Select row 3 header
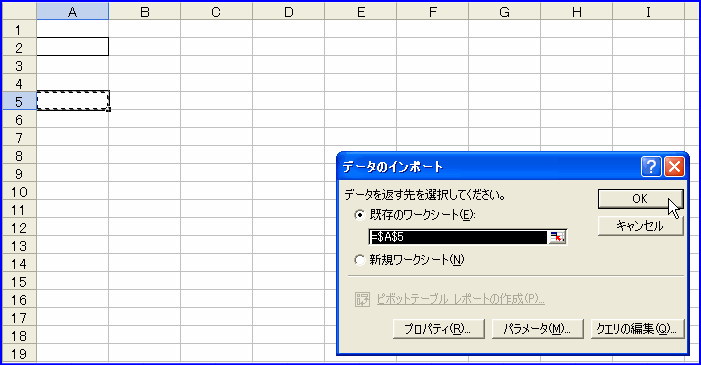Screen dimensions: 701x365 coord(19,65)
